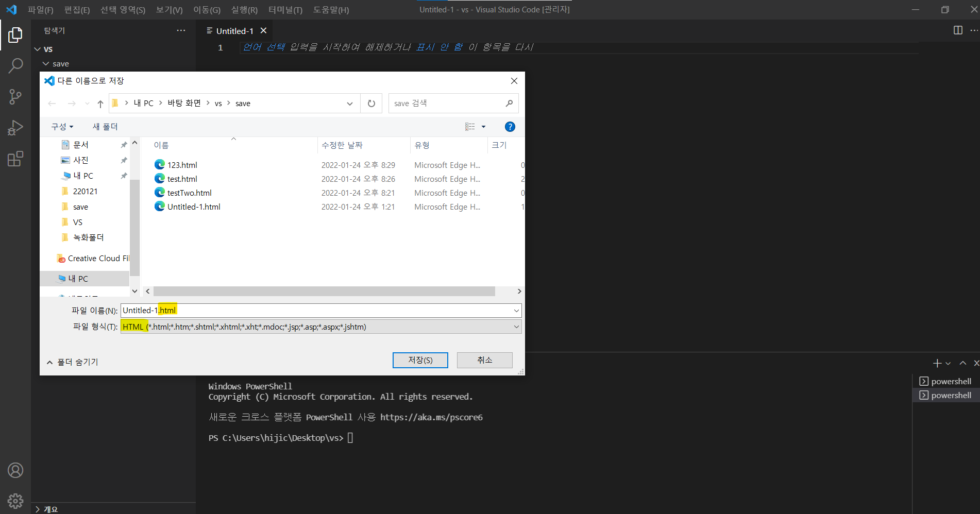Click the new terminal plus icon
980x514 pixels.
point(937,363)
